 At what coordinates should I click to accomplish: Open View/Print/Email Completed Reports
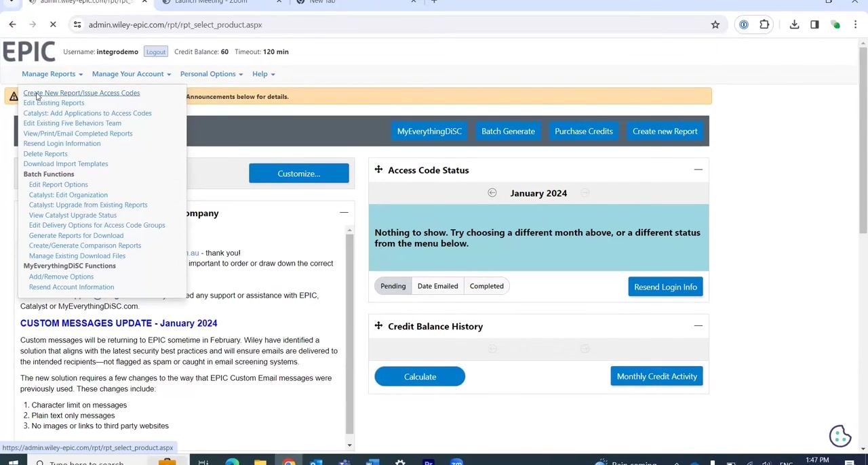[x=78, y=134]
